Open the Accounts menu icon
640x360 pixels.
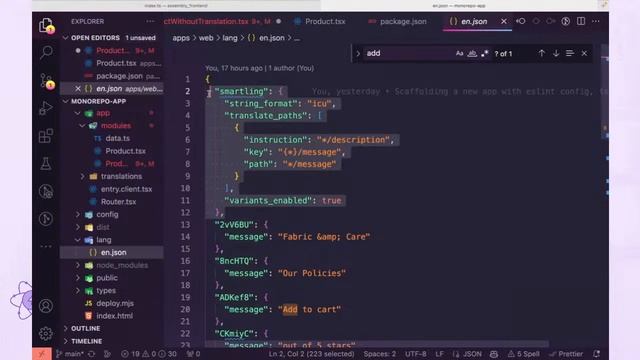pos(46,305)
